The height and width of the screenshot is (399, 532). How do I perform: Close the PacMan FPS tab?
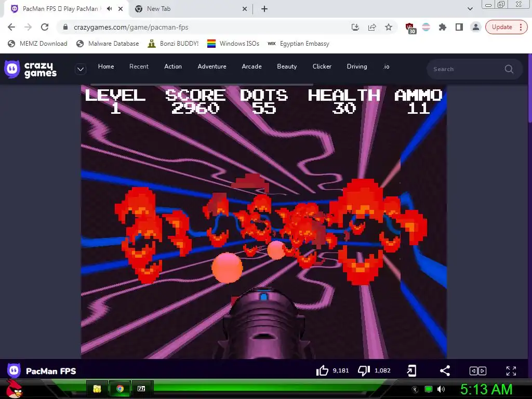(x=121, y=9)
